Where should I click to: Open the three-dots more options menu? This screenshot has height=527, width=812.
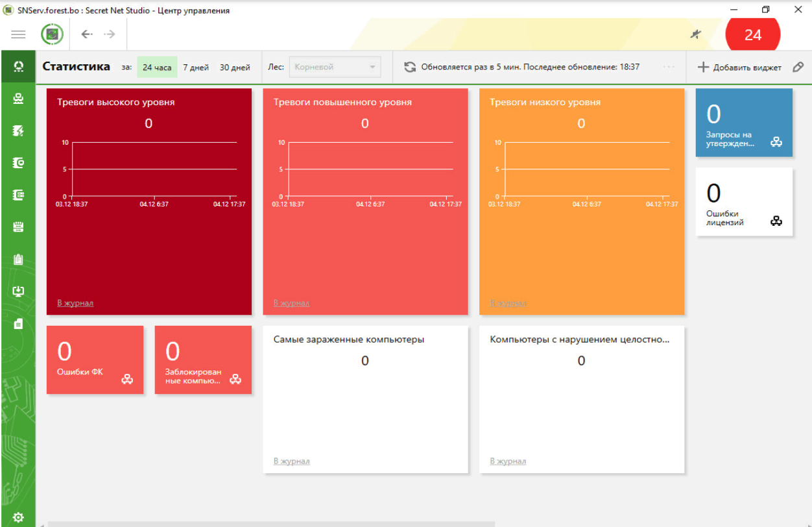click(669, 67)
